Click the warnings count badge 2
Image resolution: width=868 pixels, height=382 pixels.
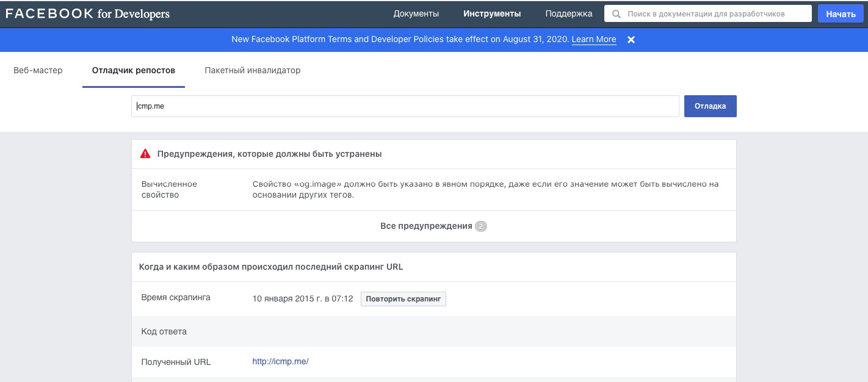click(x=481, y=226)
